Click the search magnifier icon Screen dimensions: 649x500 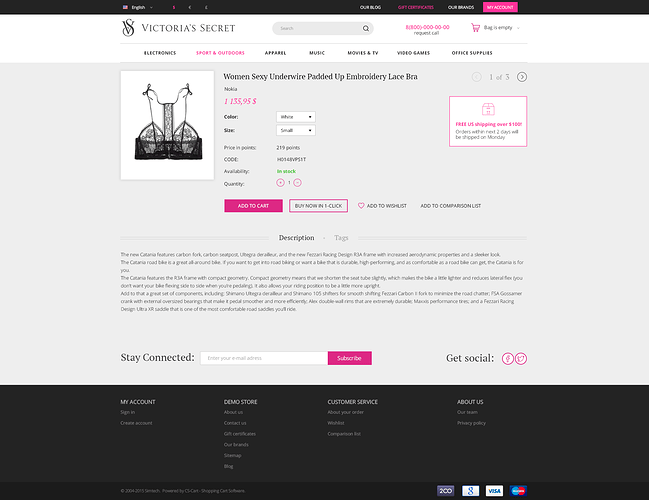click(366, 28)
